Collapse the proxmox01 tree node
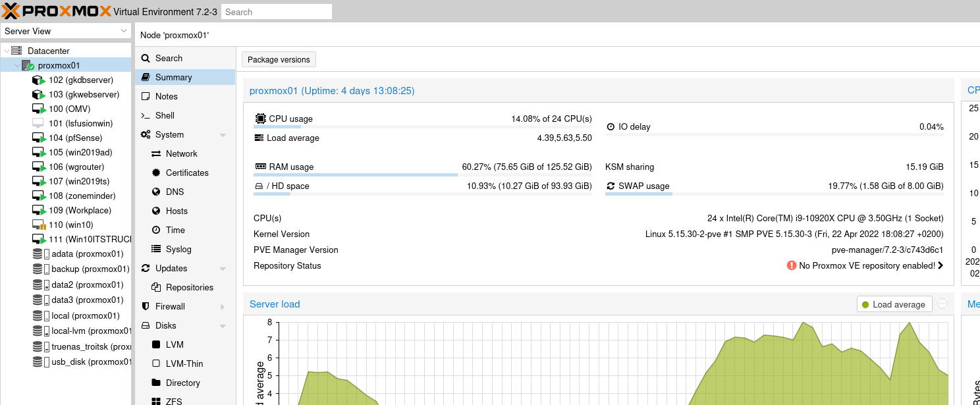The image size is (980, 405). pos(16,65)
